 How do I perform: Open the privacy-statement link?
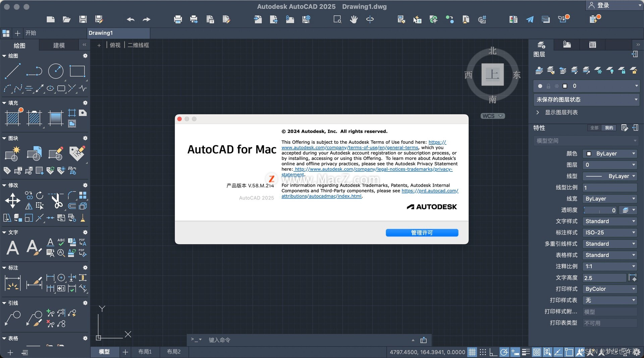pyautogui.click(x=373, y=169)
